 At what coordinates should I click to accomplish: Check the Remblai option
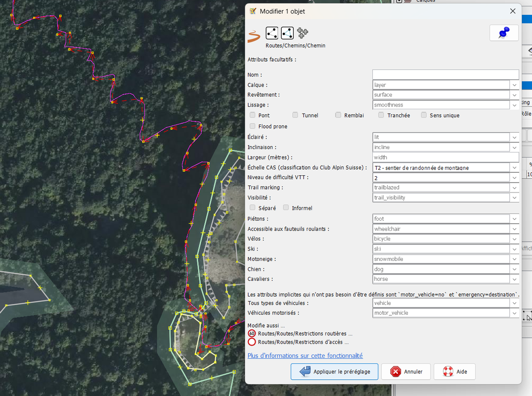tap(338, 115)
